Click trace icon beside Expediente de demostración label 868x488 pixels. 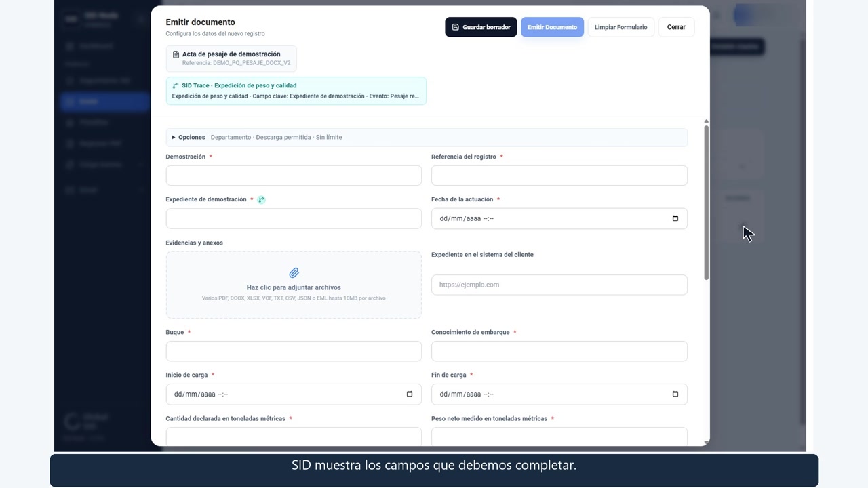[x=261, y=200]
